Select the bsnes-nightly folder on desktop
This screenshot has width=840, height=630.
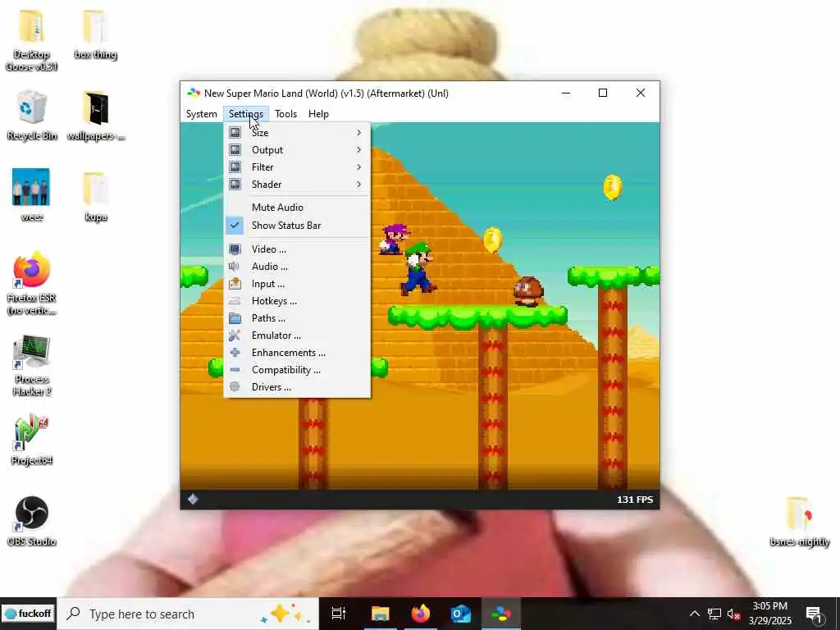(800, 521)
